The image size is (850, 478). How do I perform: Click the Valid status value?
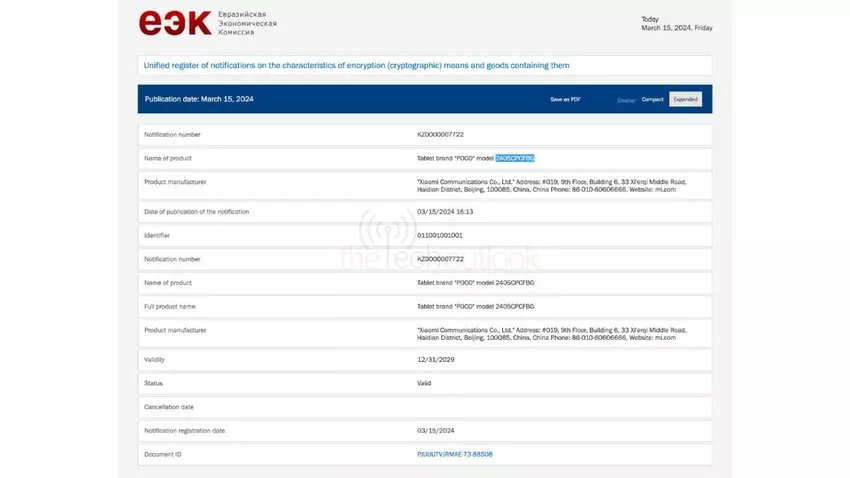[x=424, y=383]
